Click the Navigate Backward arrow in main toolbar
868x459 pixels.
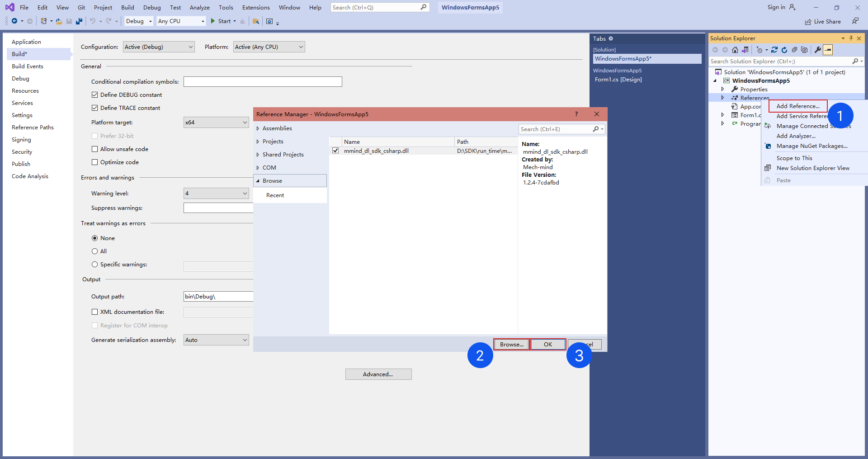click(14, 21)
